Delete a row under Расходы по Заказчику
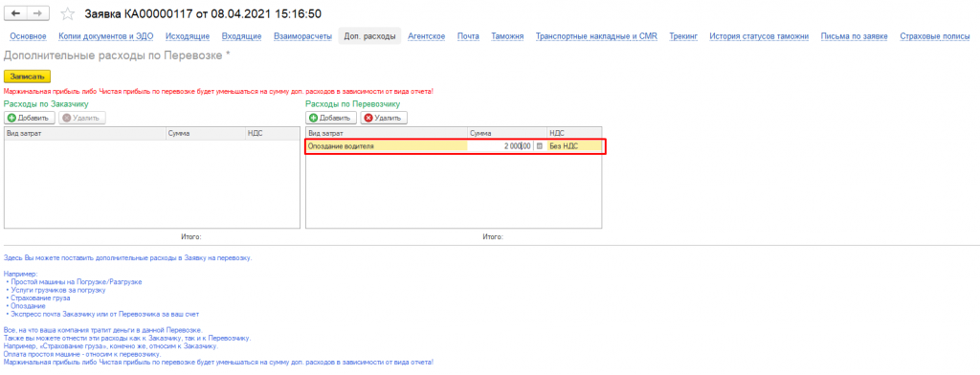980x375 pixels. point(82,118)
